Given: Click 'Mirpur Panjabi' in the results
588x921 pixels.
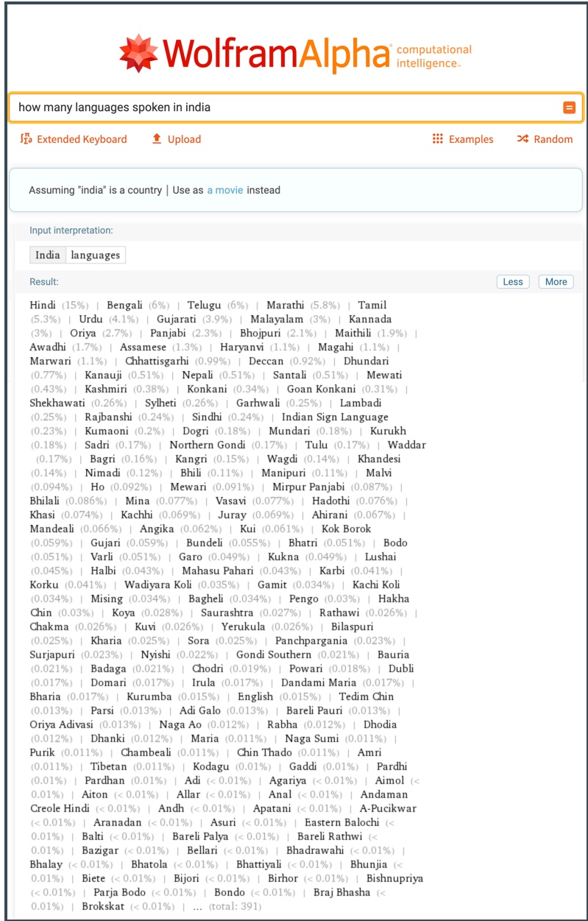Looking at the screenshot, I should 308,487.
